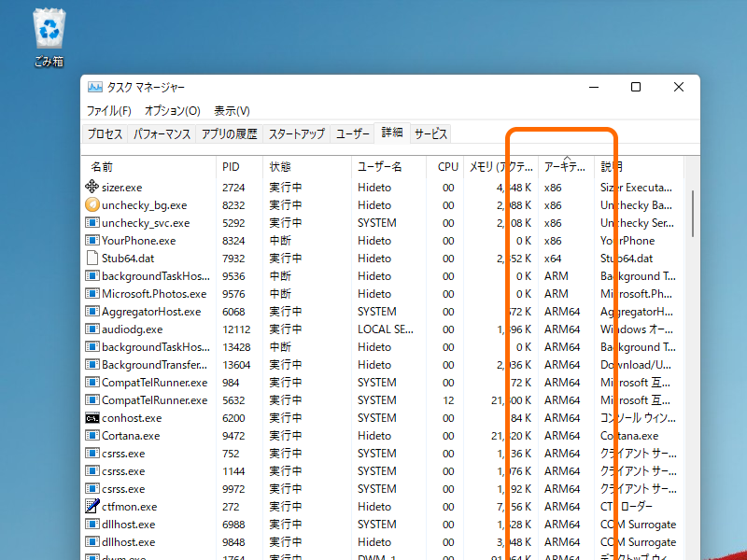This screenshot has width=747, height=560.
Task: Click the audiodg.exe audio icon
Action: [x=92, y=329]
